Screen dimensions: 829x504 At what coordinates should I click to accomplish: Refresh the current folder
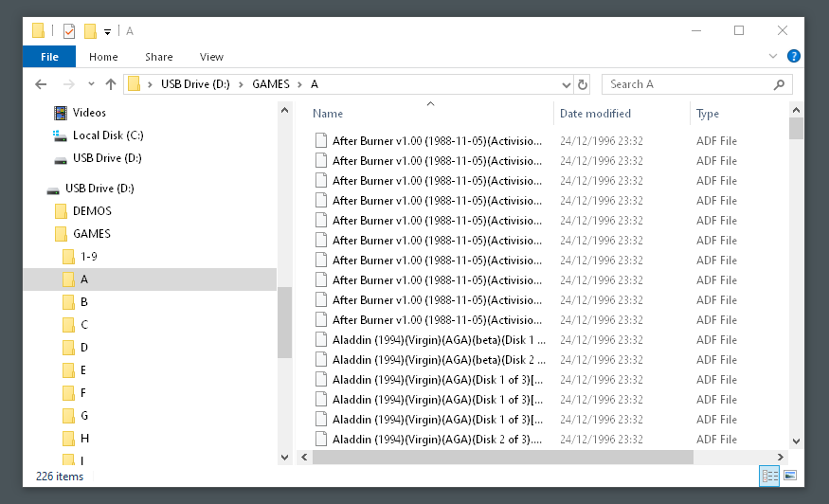[x=582, y=84]
